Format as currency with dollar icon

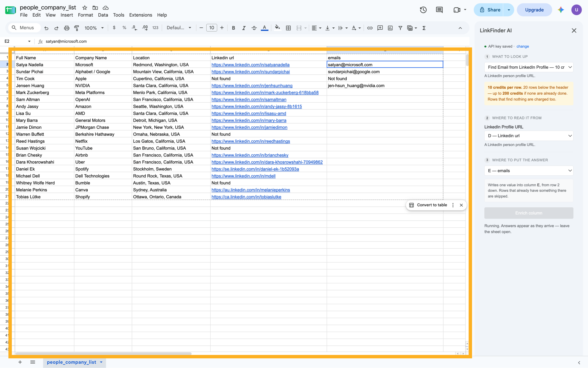pos(114,28)
